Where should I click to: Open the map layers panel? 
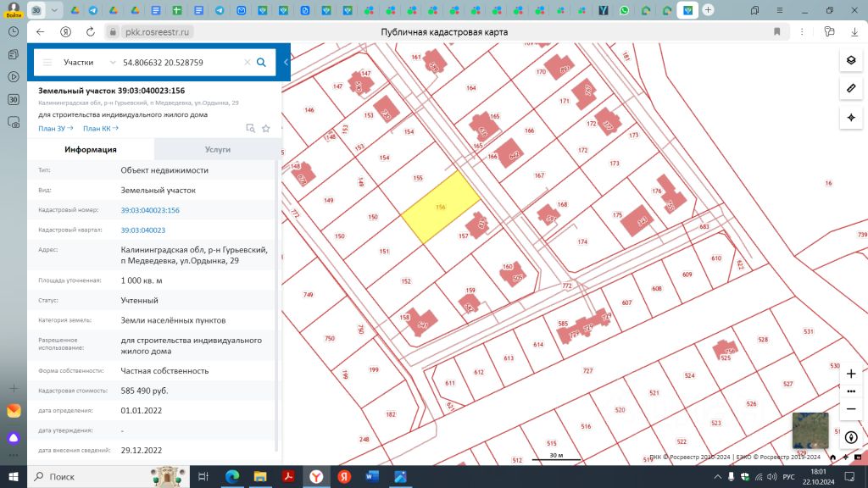click(850, 61)
